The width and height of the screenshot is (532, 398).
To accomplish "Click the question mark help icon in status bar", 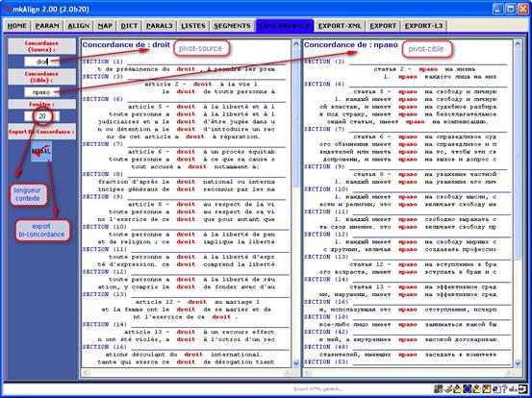I will 505,388.
